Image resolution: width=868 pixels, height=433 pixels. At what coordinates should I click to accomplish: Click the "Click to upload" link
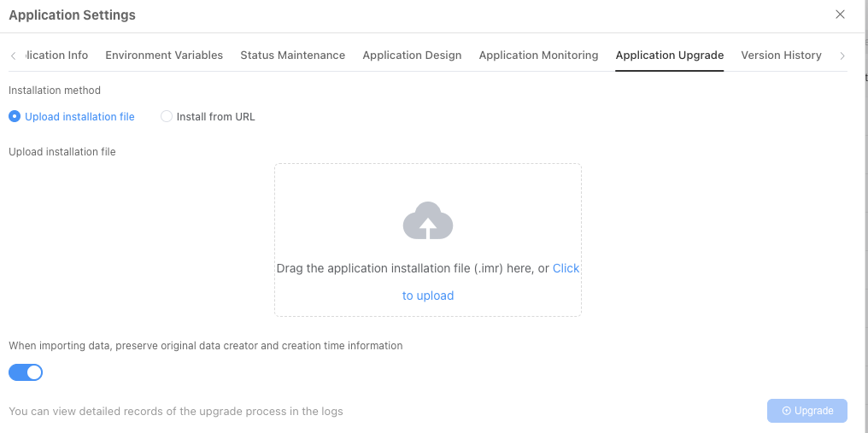(x=428, y=295)
